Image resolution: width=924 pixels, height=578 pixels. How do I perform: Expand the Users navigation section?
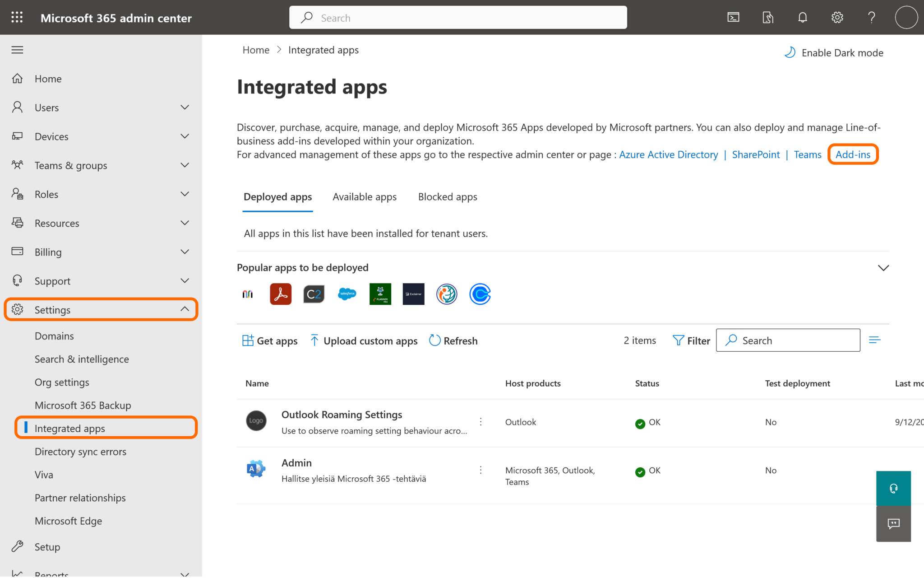click(185, 107)
